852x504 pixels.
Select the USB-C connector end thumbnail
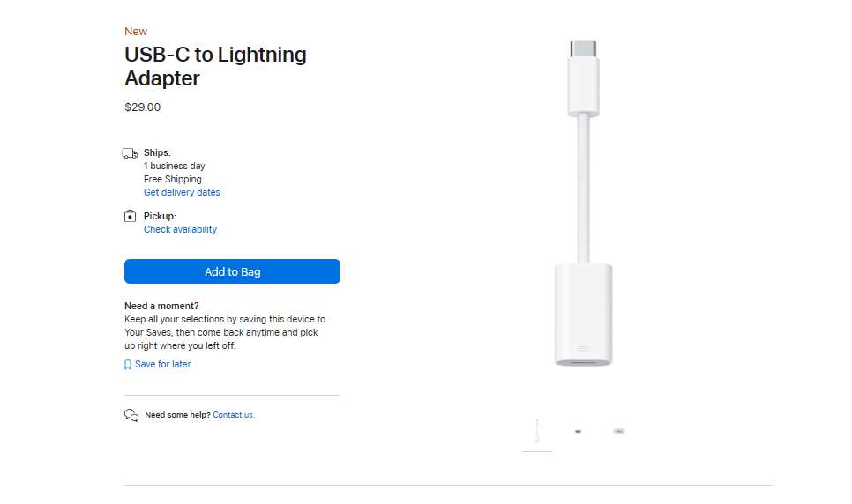(578, 432)
